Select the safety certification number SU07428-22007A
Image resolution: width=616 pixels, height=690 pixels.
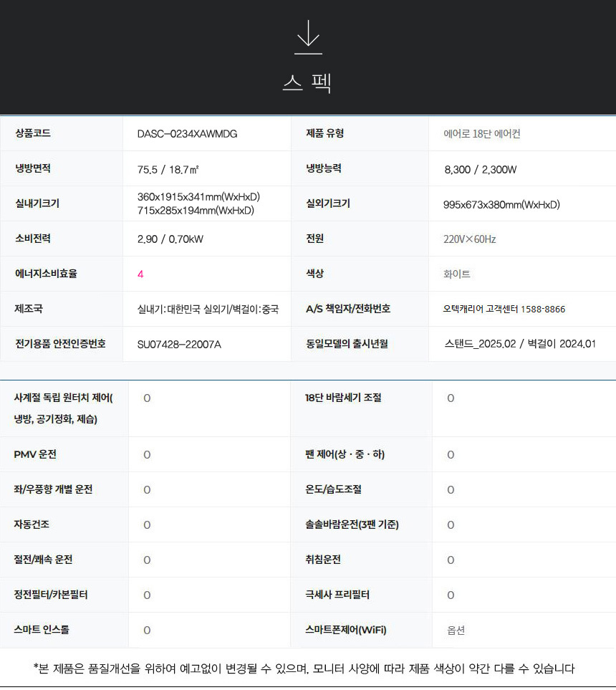179,345
